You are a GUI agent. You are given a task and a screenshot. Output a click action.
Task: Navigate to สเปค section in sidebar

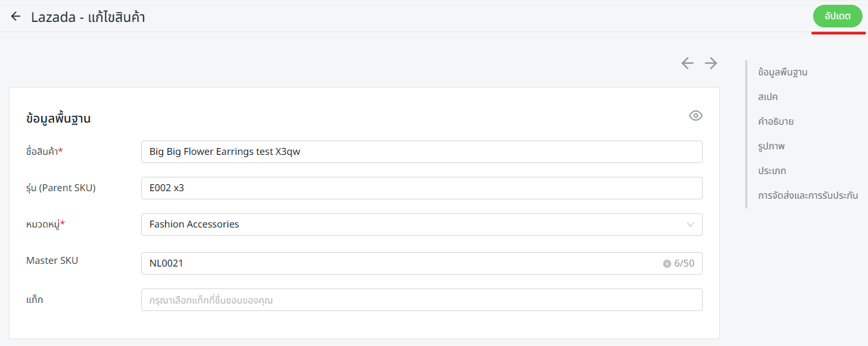click(768, 97)
